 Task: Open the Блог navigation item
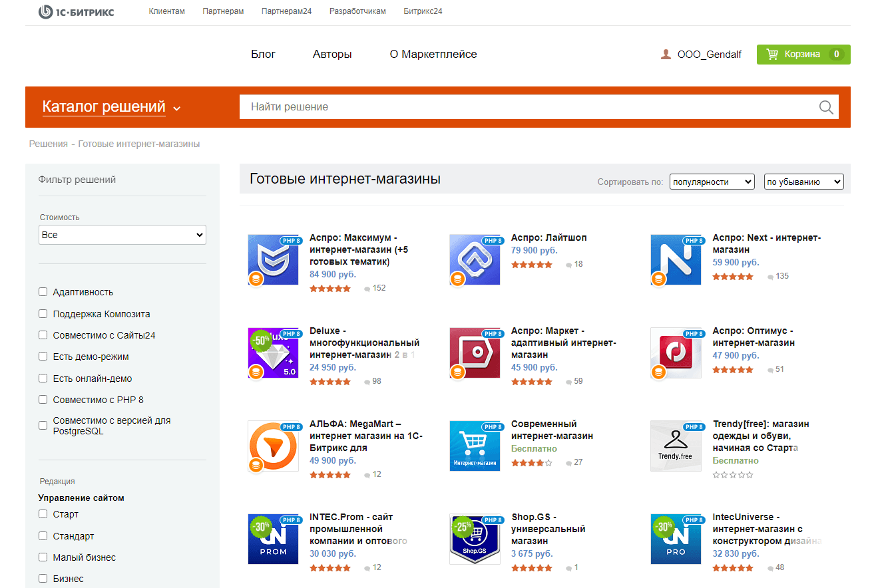[x=263, y=55]
